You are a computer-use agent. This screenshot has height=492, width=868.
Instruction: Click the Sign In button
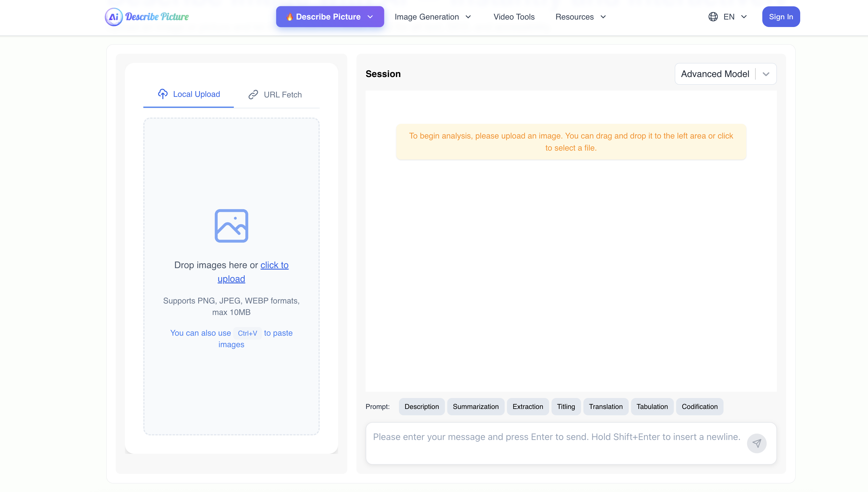coord(780,17)
